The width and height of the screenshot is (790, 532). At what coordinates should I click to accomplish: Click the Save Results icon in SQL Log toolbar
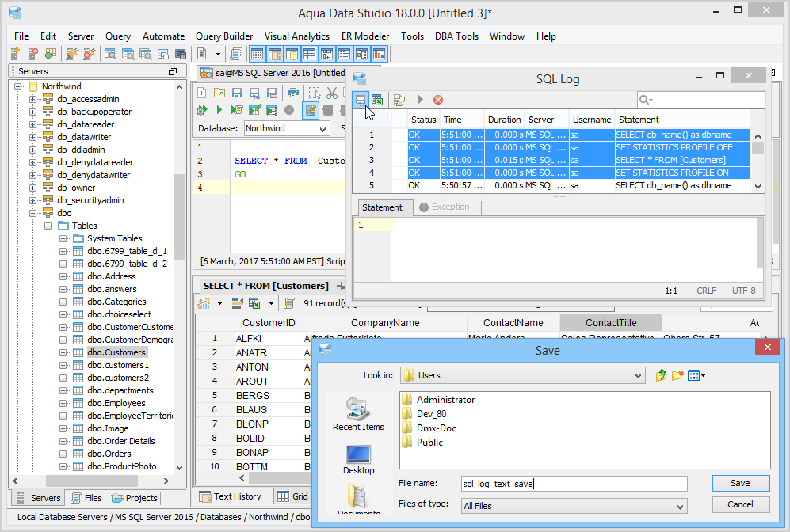[x=361, y=100]
